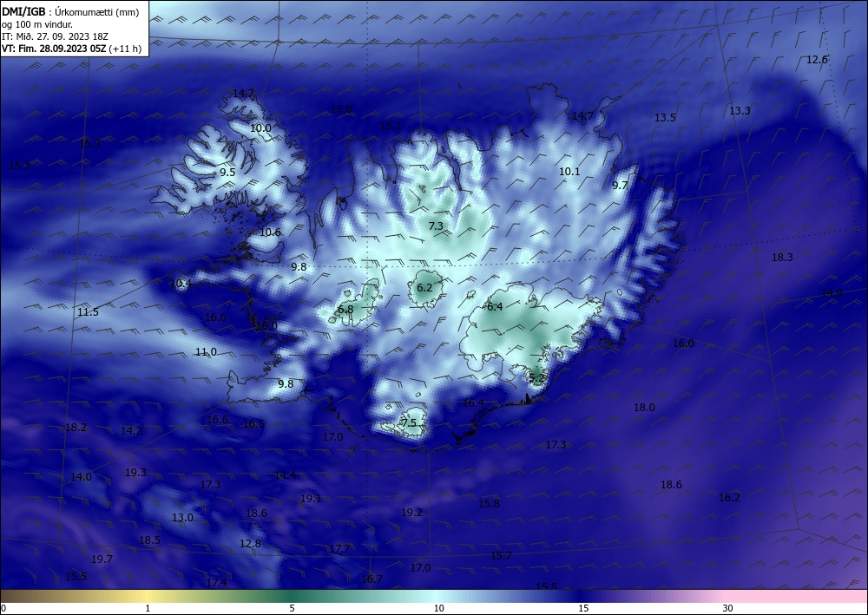Viewport: 868px width, 615px height.
Task: Click the value 9.5 in the Westfjords
Action: 227,172
